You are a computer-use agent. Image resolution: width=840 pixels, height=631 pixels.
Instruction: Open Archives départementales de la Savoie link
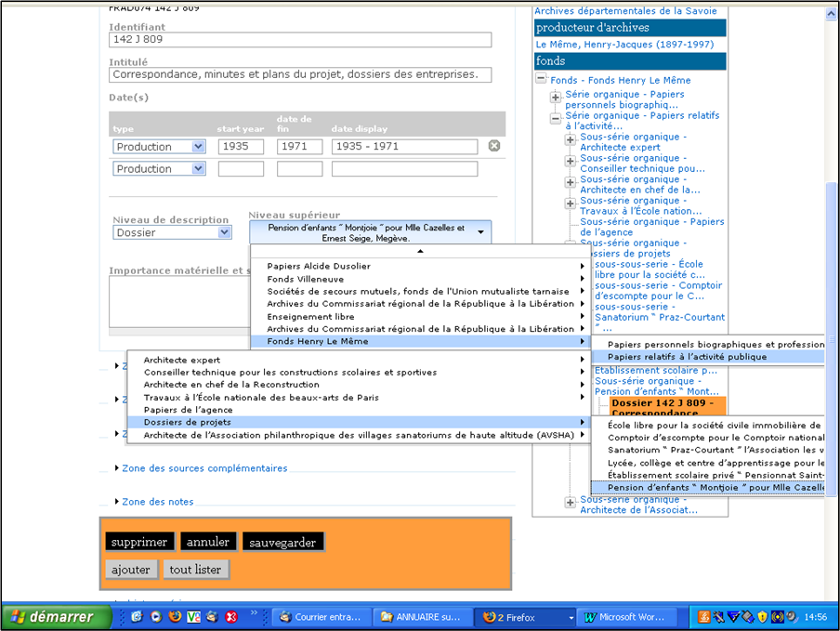click(625, 11)
